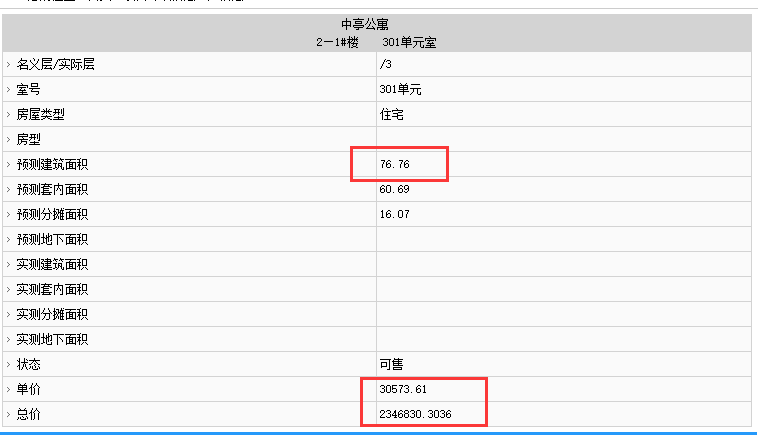
Task: Select the 16.07 shared area value
Action: click(x=394, y=215)
